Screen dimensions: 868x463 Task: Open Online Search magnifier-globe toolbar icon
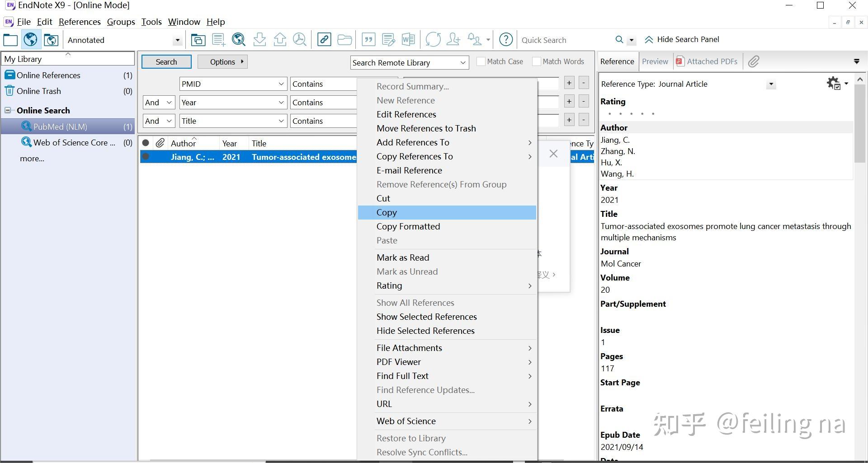239,40
